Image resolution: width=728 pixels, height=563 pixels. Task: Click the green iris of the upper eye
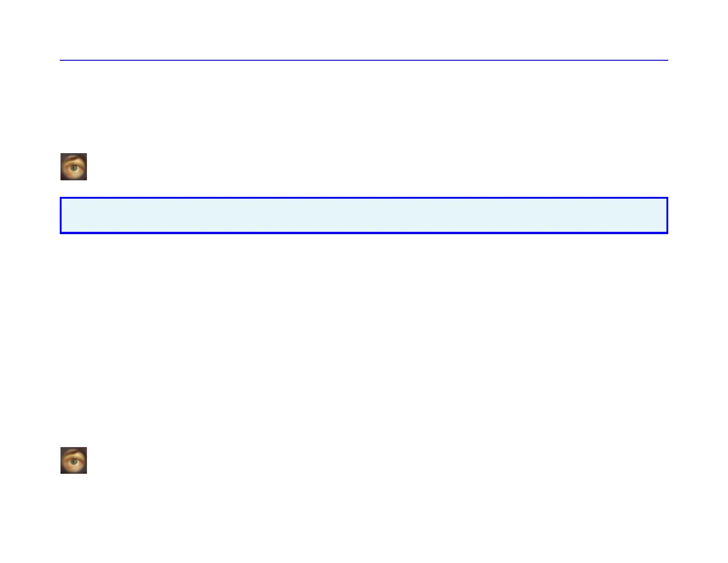point(74,168)
